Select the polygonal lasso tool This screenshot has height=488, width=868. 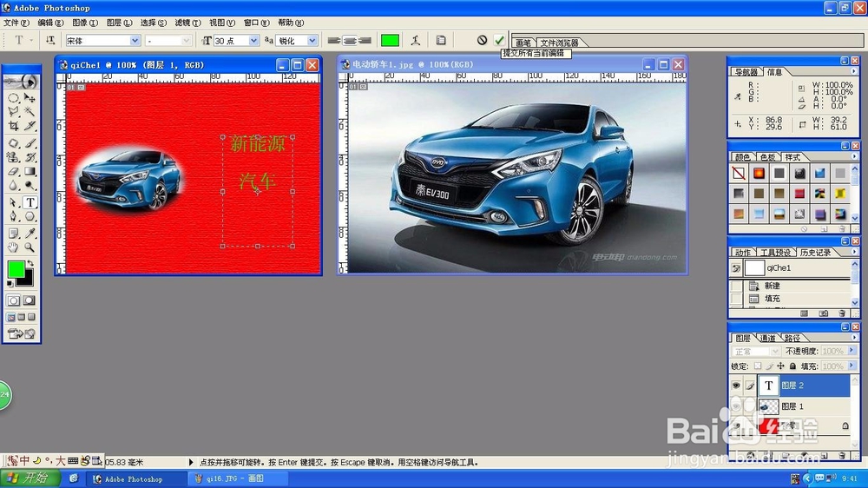click(x=14, y=112)
